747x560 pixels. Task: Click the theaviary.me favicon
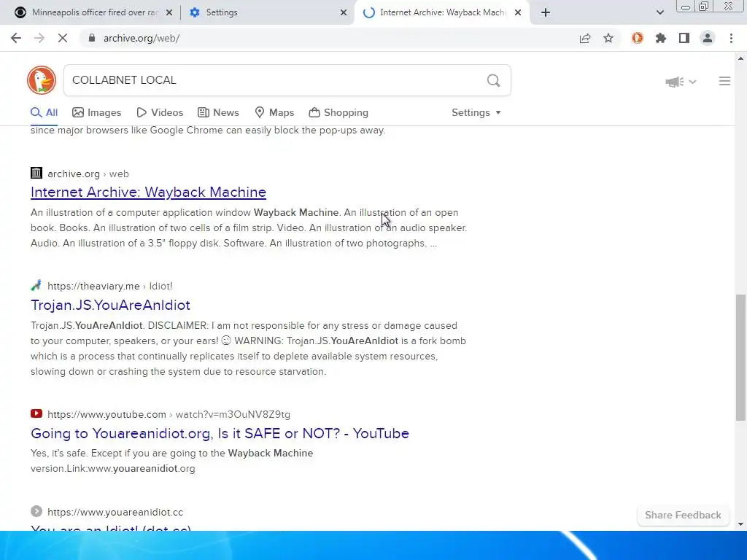pyautogui.click(x=36, y=285)
